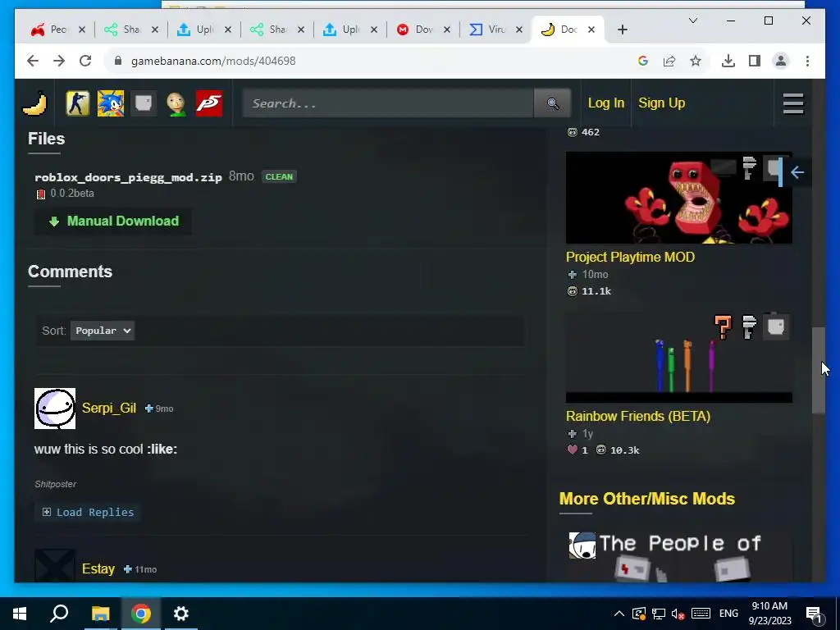Click the address bar URL

click(x=213, y=61)
